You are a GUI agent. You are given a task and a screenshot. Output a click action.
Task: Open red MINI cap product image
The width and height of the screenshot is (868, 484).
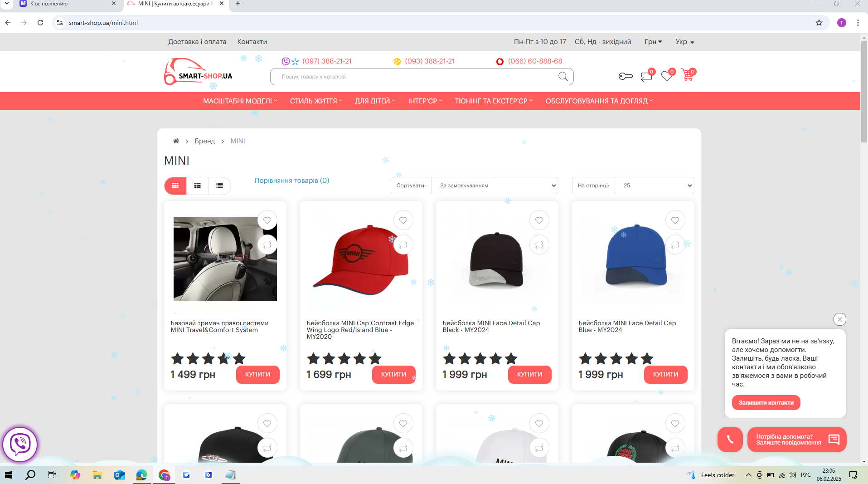361,259
